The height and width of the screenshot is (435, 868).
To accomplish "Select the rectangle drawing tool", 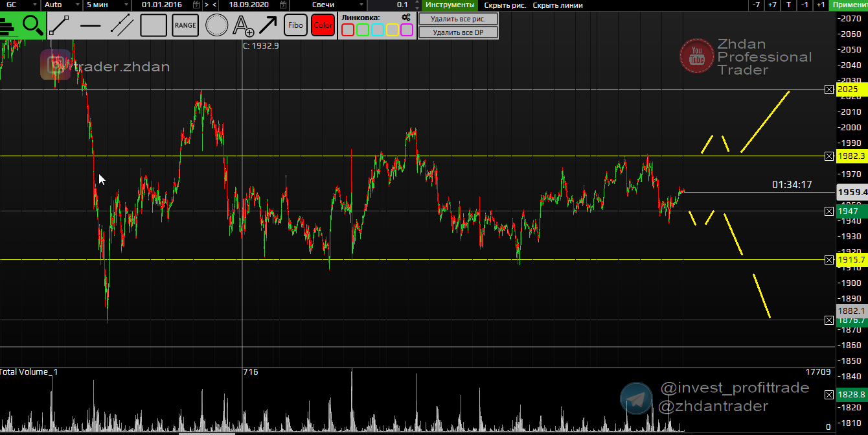I will pyautogui.click(x=154, y=25).
